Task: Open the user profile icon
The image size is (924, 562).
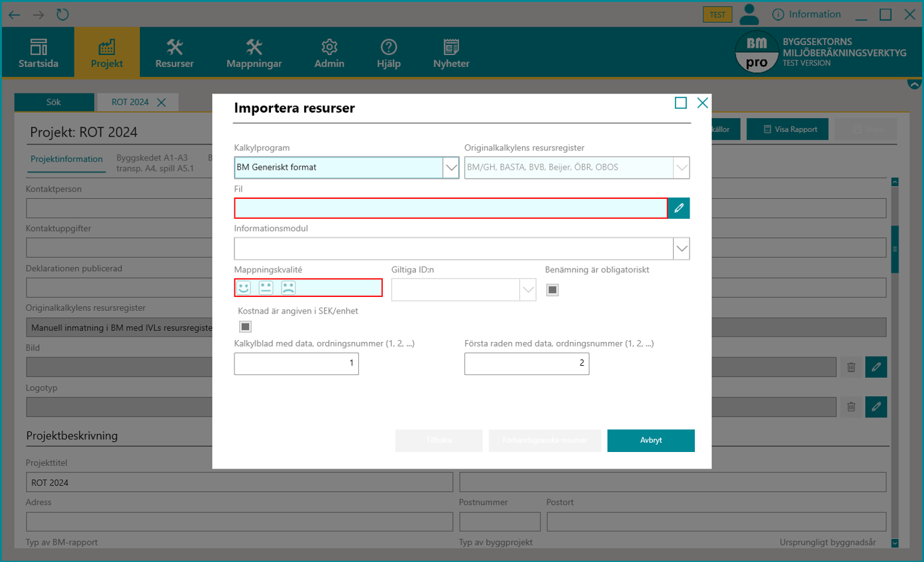Action: (x=749, y=15)
